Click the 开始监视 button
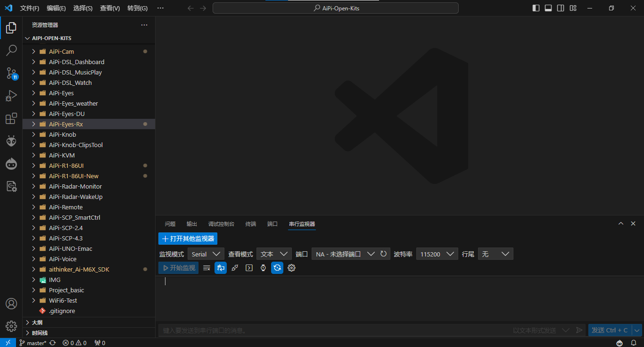The image size is (644, 347). click(178, 268)
